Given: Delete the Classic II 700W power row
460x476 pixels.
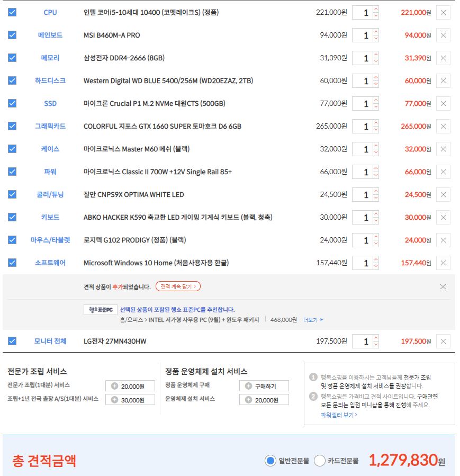Looking at the screenshot, I should click(x=443, y=172).
